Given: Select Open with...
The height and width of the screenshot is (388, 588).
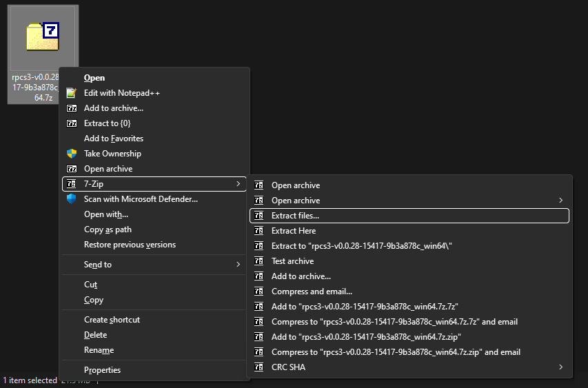Looking at the screenshot, I should 154,214.
